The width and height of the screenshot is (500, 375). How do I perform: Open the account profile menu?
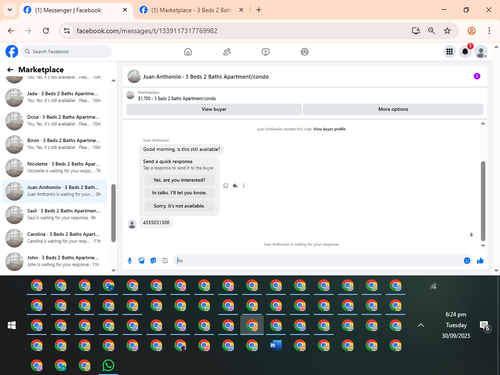pyautogui.click(x=481, y=52)
